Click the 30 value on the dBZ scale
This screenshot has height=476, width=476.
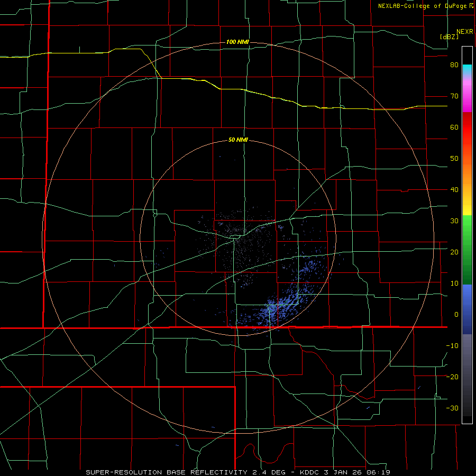pyautogui.click(x=454, y=221)
